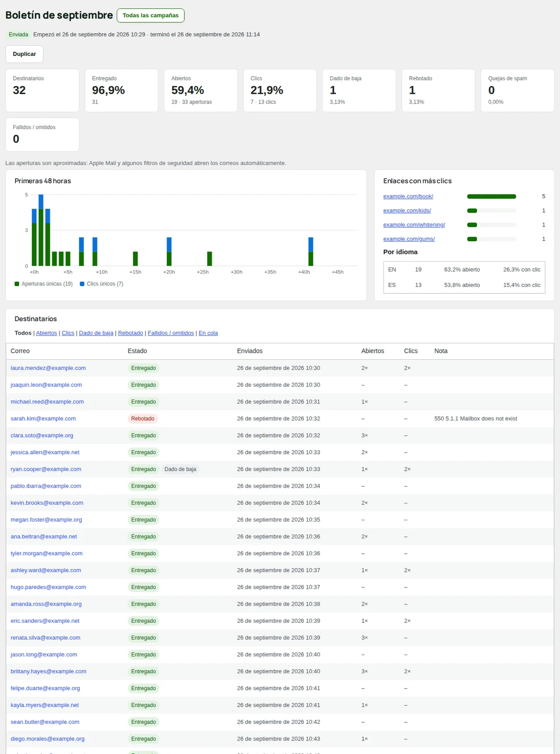
Task: Click the "Todas las campañas" button
Action: (150, 15)
